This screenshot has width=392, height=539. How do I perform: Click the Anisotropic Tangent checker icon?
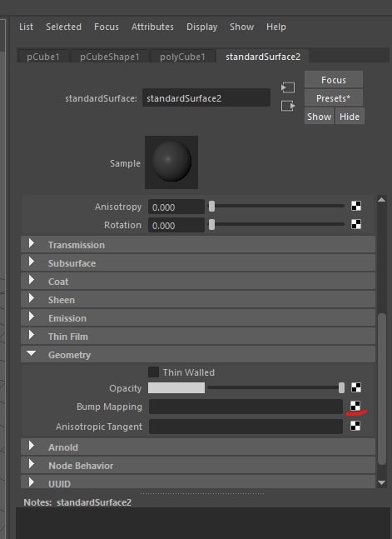(355, 426)
